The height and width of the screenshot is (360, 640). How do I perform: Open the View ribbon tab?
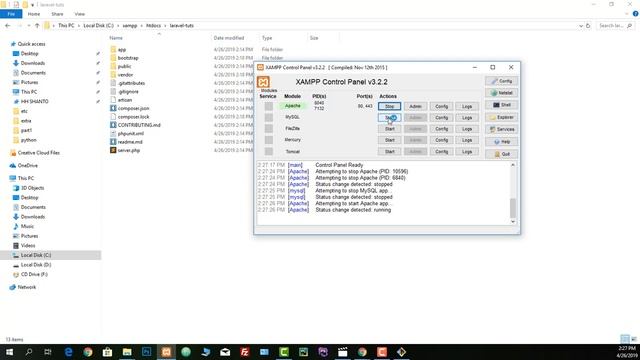pos(80,14)
